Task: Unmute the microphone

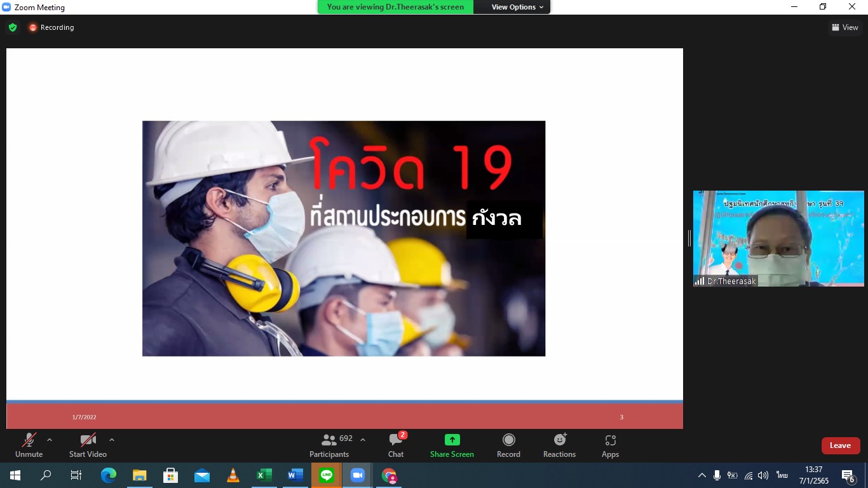Action: (29, 445)
